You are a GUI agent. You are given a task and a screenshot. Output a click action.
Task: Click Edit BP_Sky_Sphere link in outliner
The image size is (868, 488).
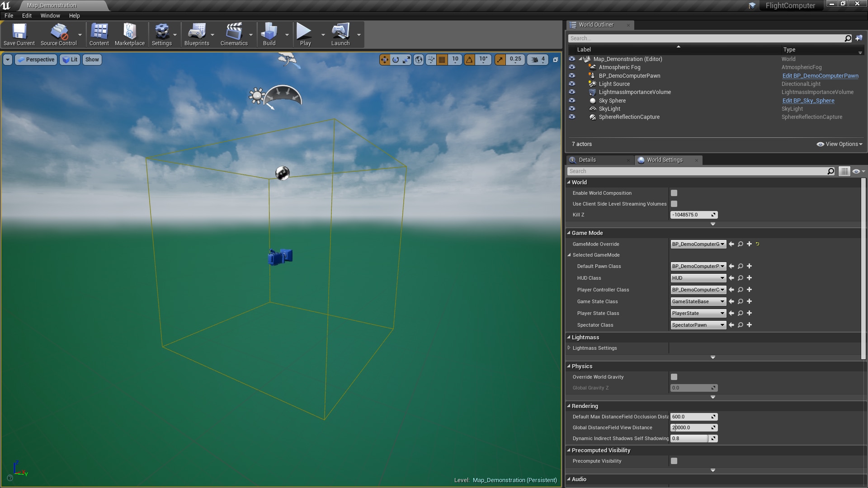[x=808, y=100]
